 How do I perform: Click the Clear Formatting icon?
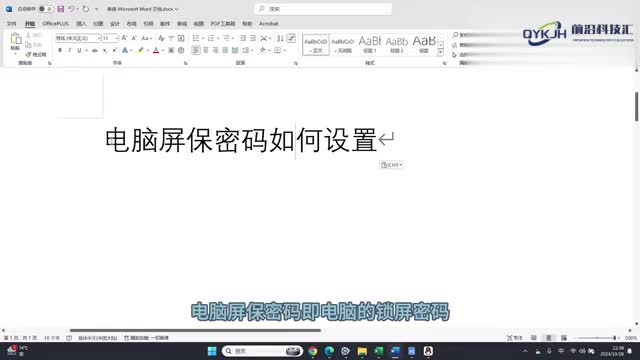[161, 38]
